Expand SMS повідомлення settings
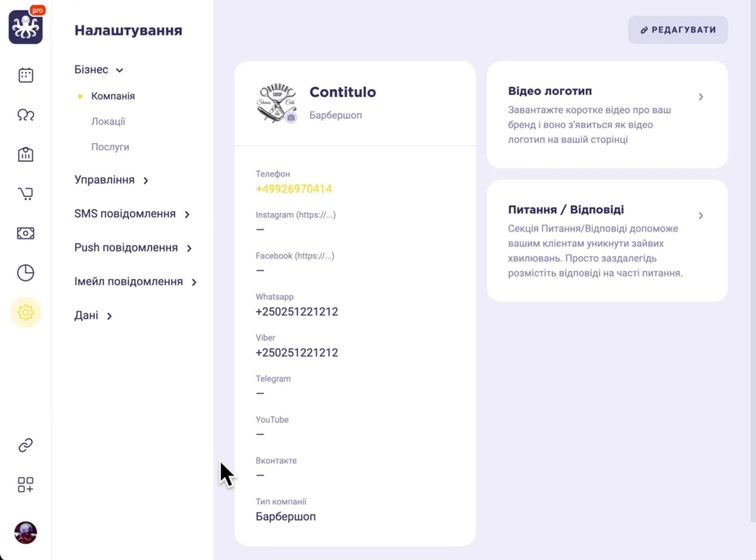Image resolution: width=756 pixels, height=560 pixels. point(131,214)
